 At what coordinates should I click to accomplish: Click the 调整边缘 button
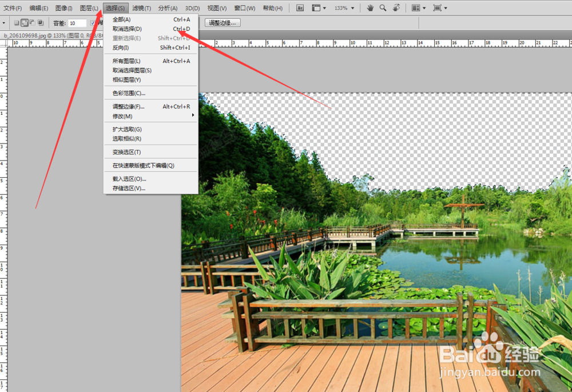[x=222, y=22]
